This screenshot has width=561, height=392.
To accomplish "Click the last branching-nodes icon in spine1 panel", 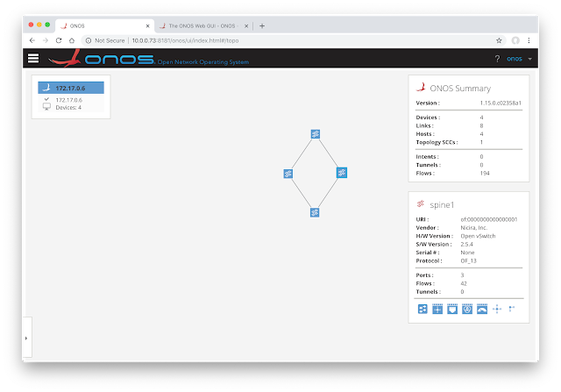I will [x=512, y=309].
